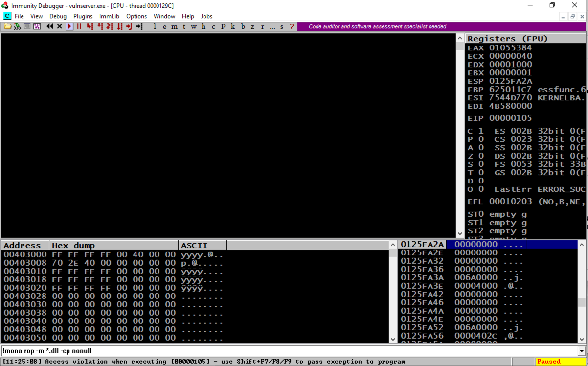Toggle the C flag value
Screen dimensions: 588x366
[x=481, y=131]
